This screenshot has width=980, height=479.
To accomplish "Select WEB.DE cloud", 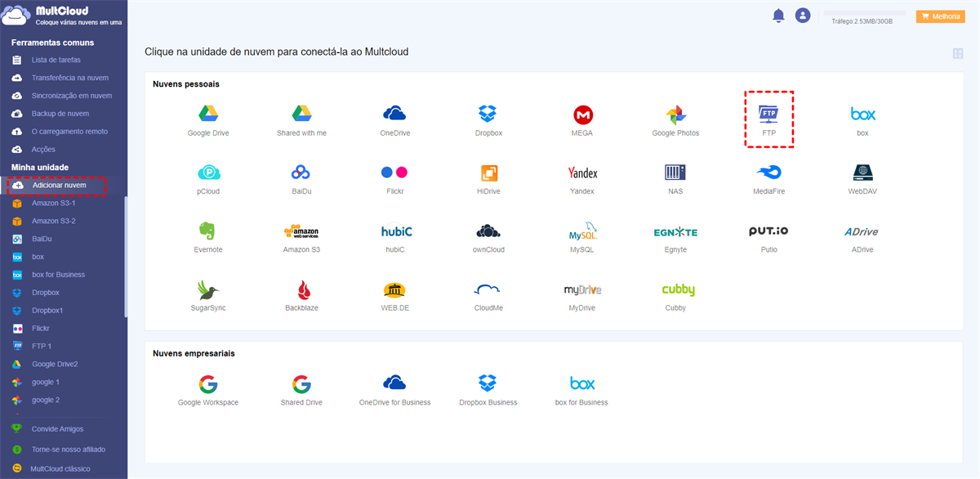I will [x=394, y=296].
